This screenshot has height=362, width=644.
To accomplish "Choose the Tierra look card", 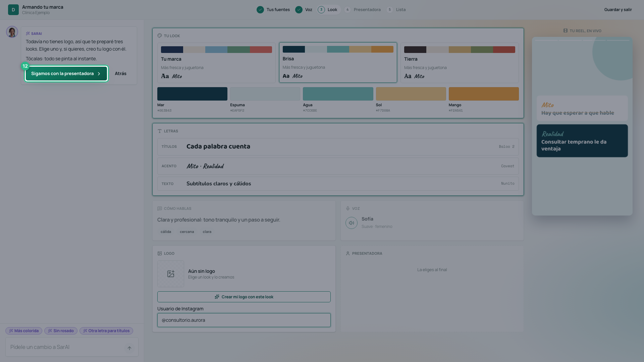I will 460,63.
